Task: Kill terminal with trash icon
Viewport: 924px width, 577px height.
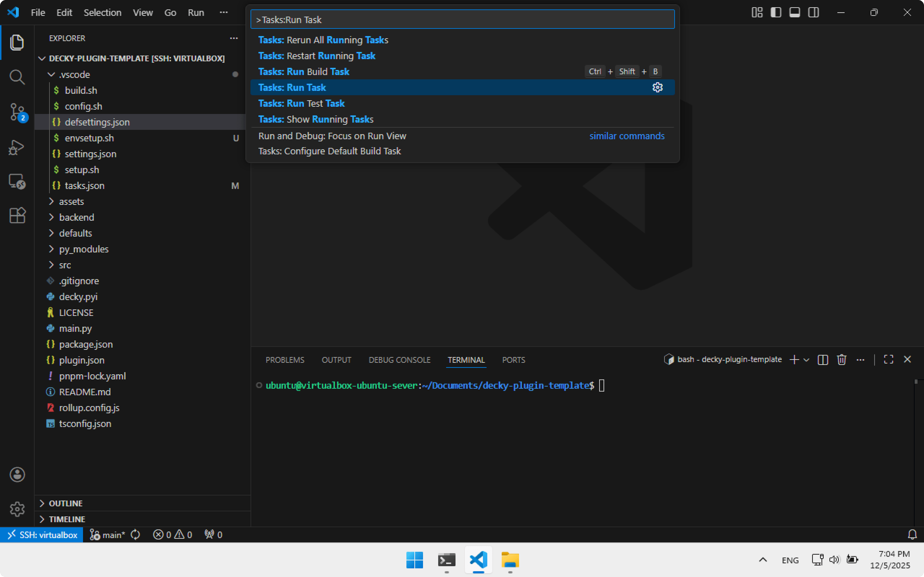Action: pos(842,360)
